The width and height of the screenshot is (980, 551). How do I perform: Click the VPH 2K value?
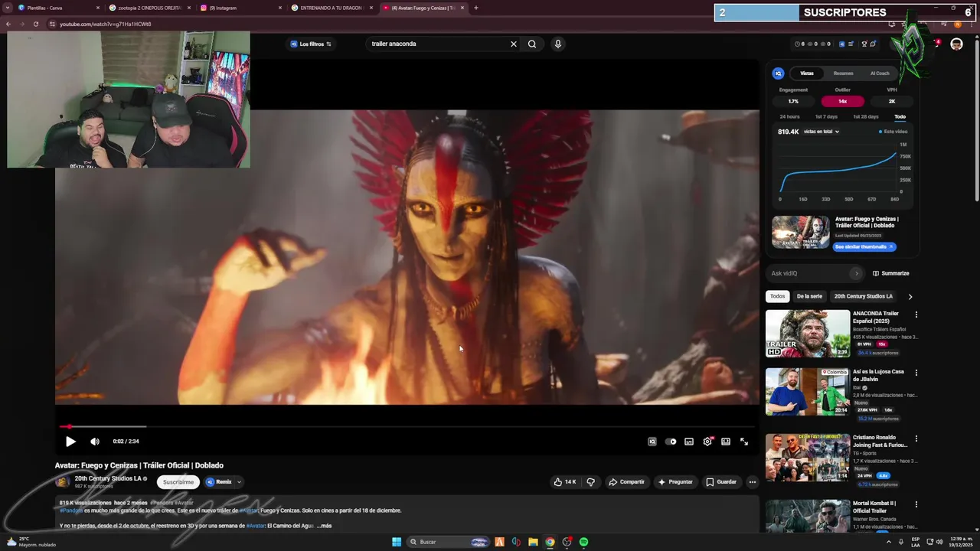coord(892,101)
